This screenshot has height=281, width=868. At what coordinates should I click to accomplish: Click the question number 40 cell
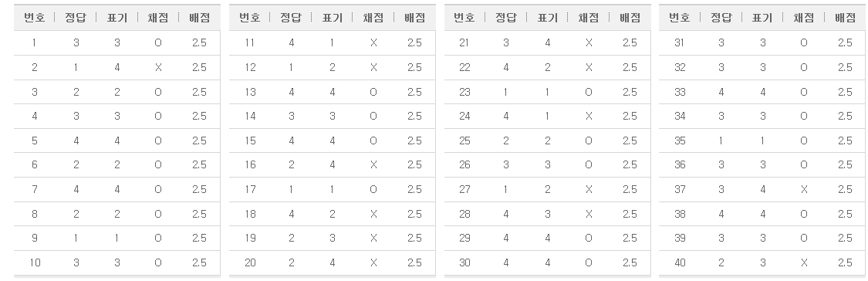pyautogui.click(x=680, y=262)
